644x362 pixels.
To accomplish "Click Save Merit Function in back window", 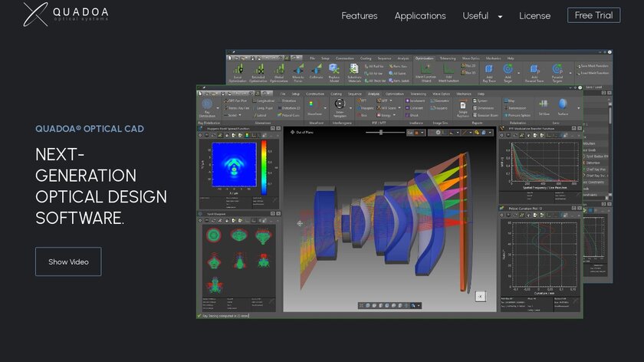I will pyautogui.click(x=593, y=66).
